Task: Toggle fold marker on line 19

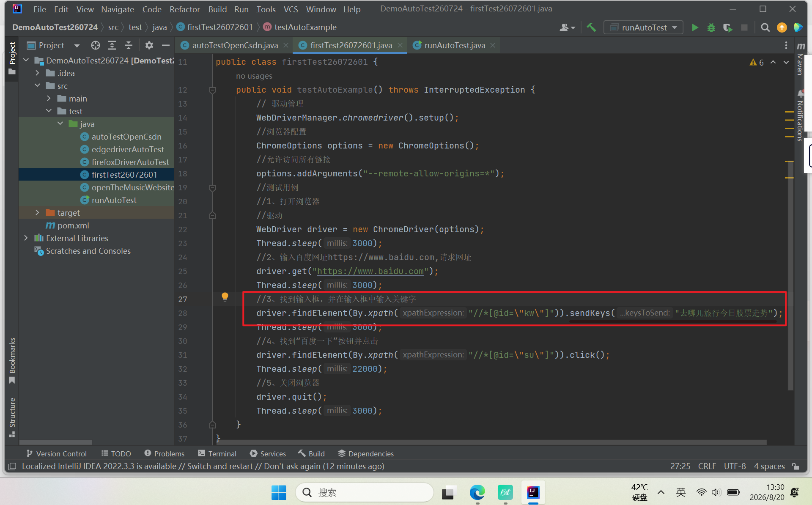Action: [x=213, y=188]
